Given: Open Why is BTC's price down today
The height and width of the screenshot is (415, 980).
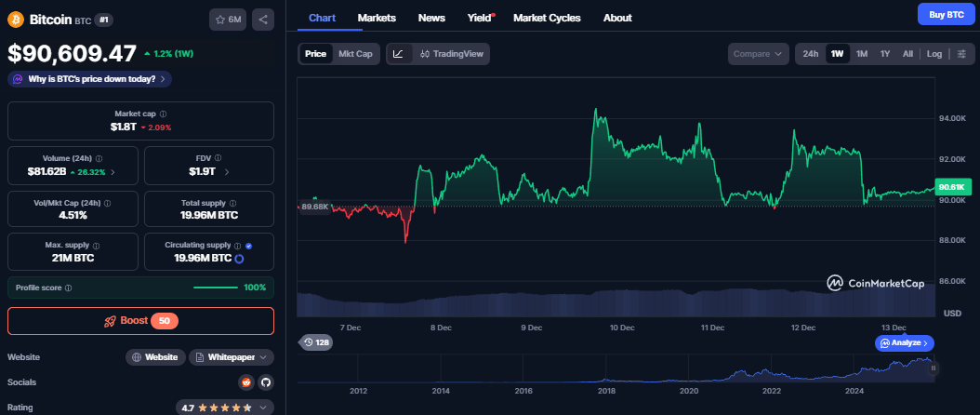Looking at the screenshot, I should pos(90,79).
